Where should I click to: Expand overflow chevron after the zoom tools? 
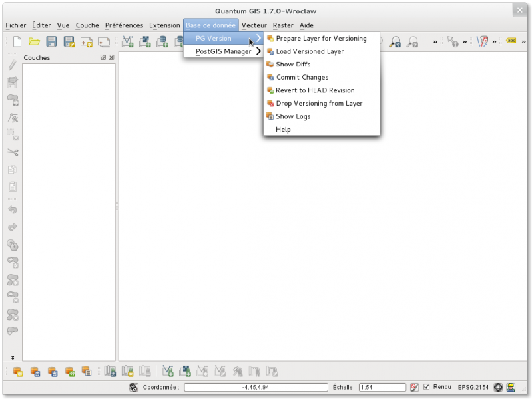point(435,42)
